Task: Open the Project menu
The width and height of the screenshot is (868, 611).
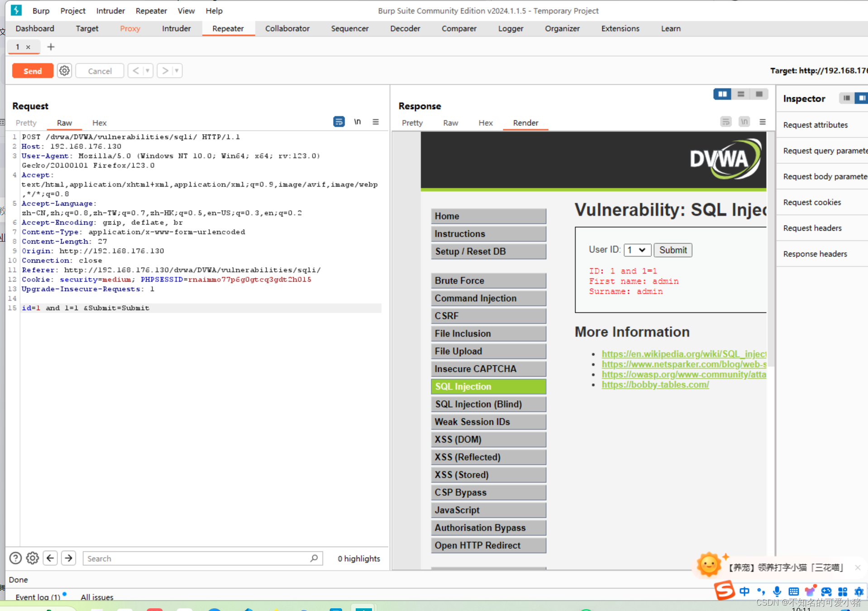Action: point(72,10)
